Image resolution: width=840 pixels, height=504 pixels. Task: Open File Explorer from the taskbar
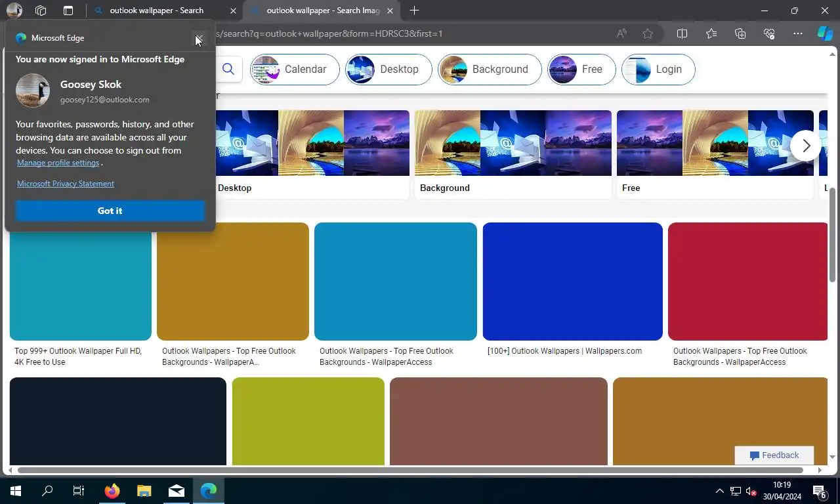tap(144, 491)
